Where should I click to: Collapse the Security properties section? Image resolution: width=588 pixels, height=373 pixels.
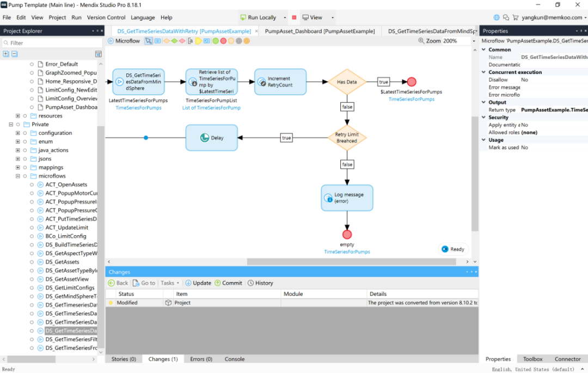(484, 117)
